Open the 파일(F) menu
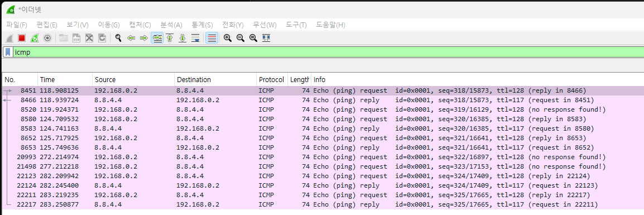The image size is (644, 215). 16,25
